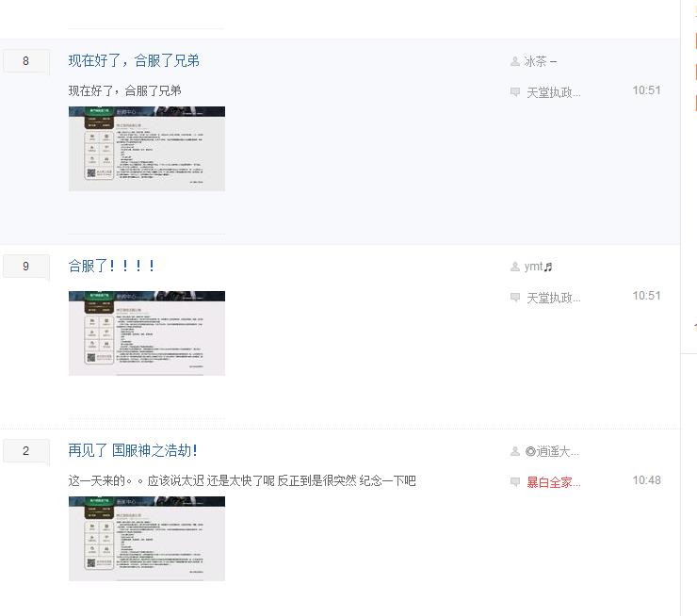Click the reply bubble icon in 合服了!!!! thread row

coord(514,298)
